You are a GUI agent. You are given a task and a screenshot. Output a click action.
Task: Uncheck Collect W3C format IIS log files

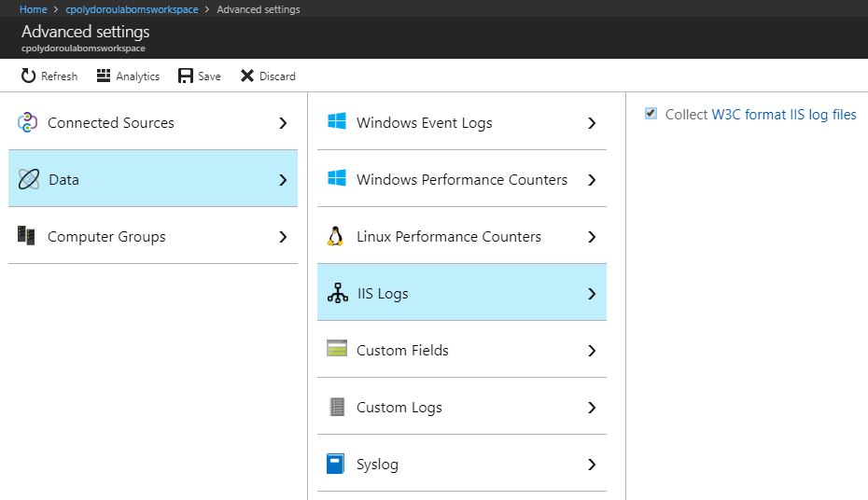click(x=651, y=114)
